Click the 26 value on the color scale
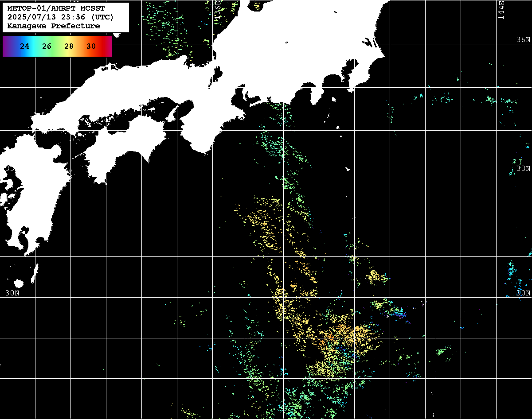Image resolution: width=532 pixels, height=419 pixels. pos(47,46)
